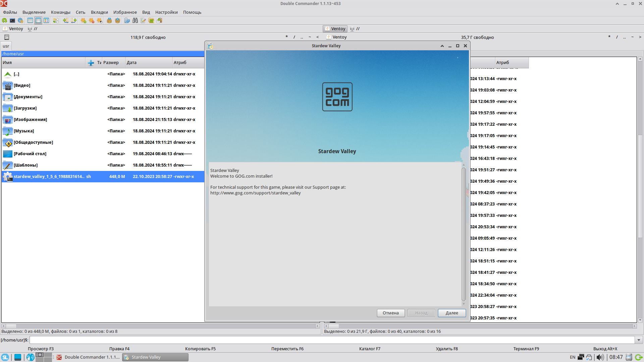Open the Multi-Rename tool icon

(x=143, y=20)
